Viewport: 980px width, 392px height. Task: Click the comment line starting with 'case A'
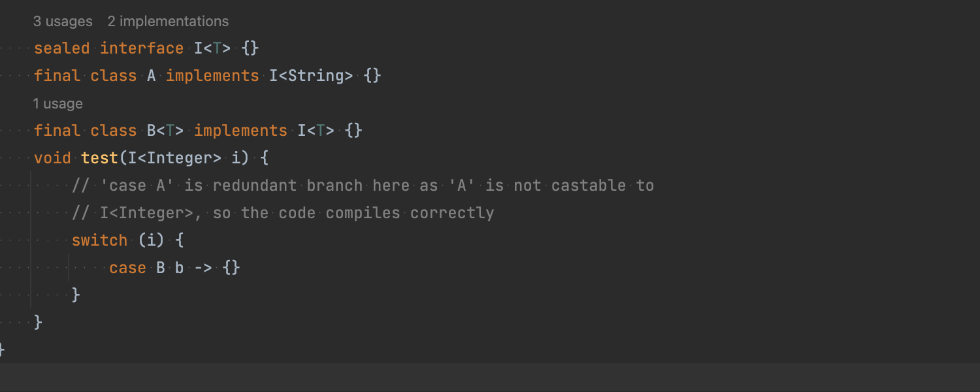point(363,186)
